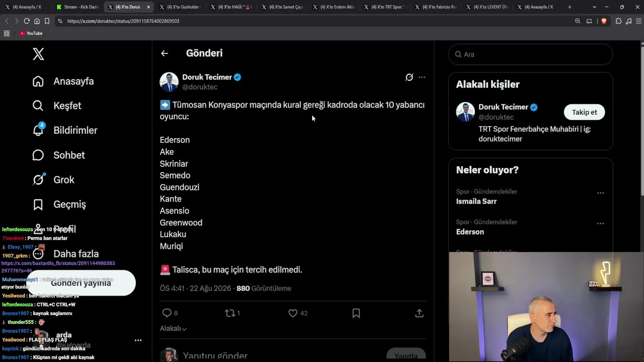Open @doruktec handle on the post
644x362 pixels.
tap(200, 87)
